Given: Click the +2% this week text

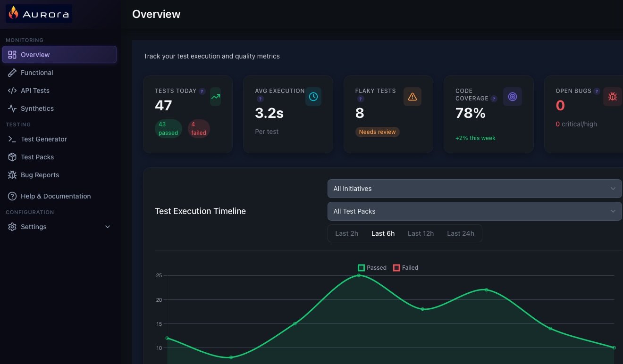Looking at the screenshot, I should tap(475, 138).
